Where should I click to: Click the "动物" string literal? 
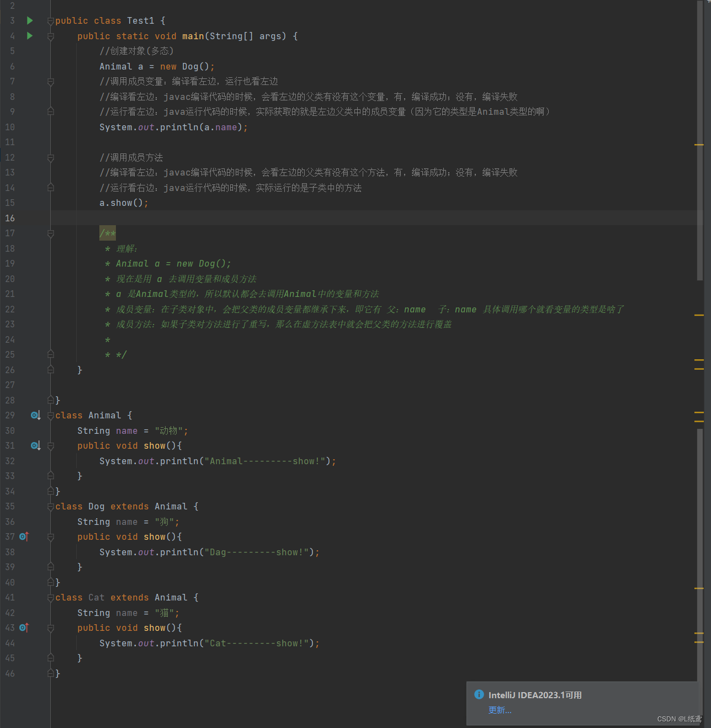click(168, 431)
